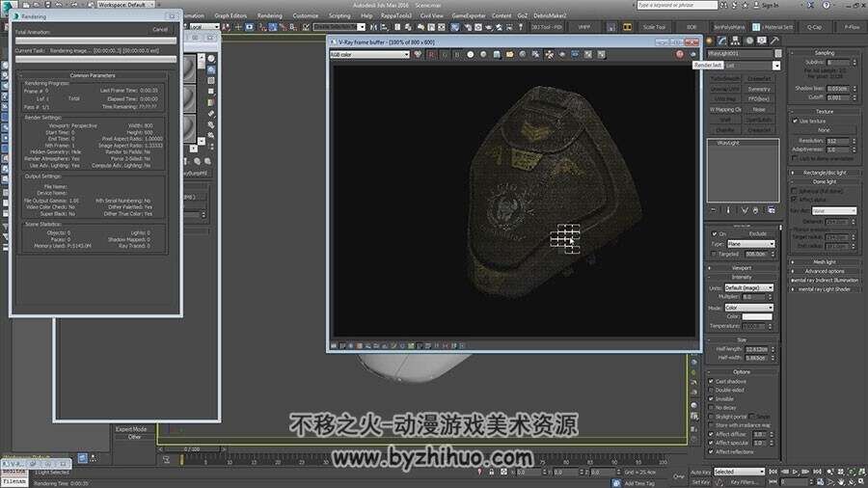
Task: Click the TurboSmooth modifier button
Action: click(724, 79)
